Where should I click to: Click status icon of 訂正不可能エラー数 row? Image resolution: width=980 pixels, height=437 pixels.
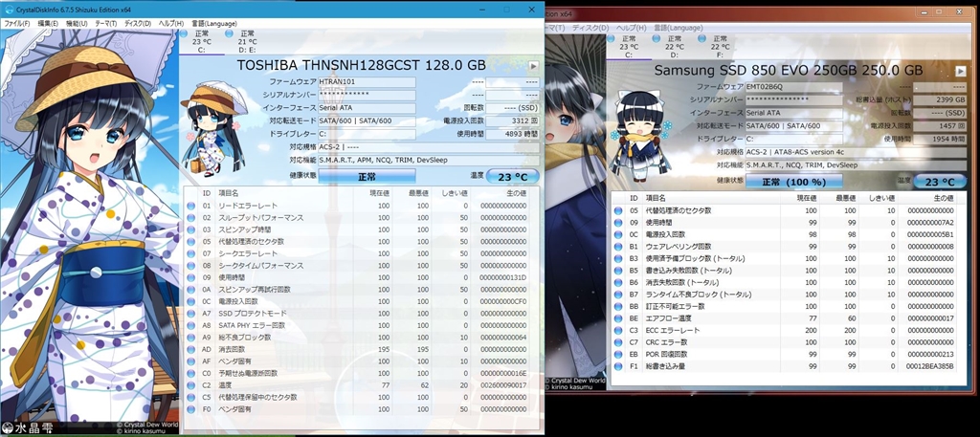click(x=618, y=306)
